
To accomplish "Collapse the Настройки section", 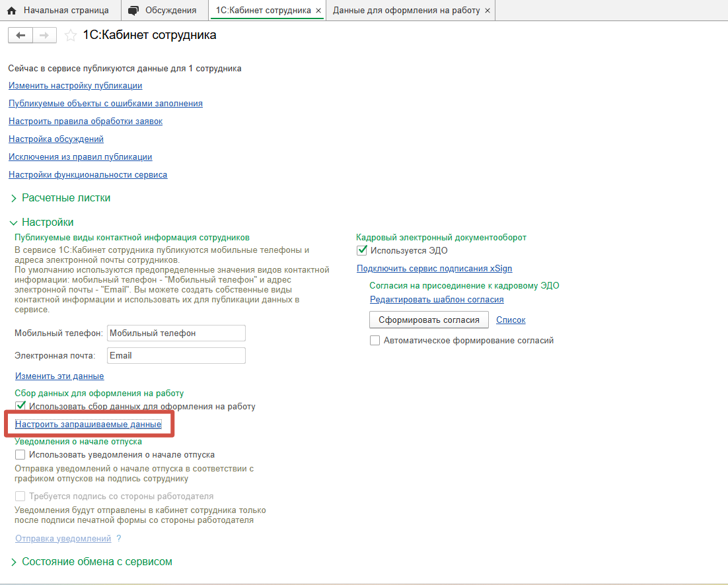I will point(14,223).
